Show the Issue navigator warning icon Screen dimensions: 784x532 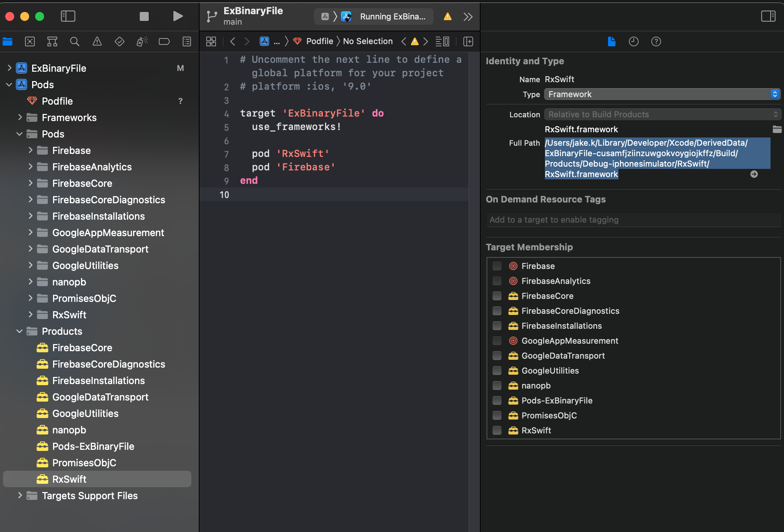(97, 41)
